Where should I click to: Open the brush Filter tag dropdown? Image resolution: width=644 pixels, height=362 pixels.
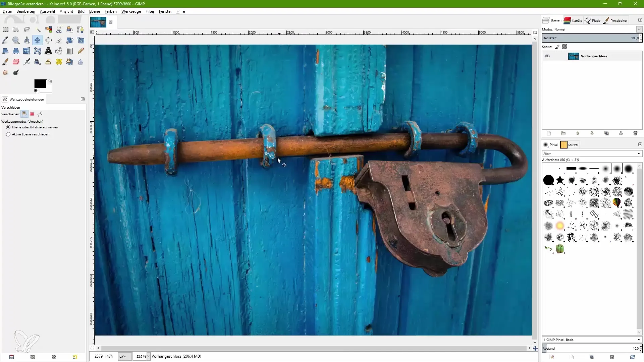pyautogui.click(x=639, y=154)
